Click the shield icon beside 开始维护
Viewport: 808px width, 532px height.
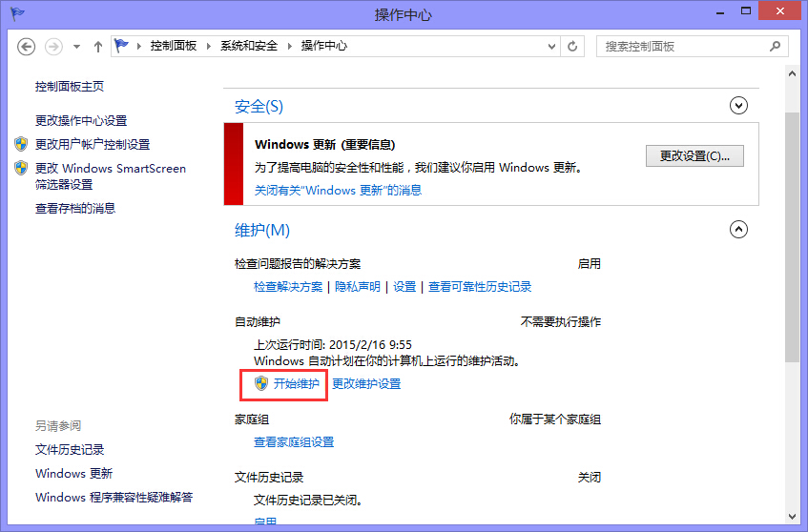coord(261,384)
